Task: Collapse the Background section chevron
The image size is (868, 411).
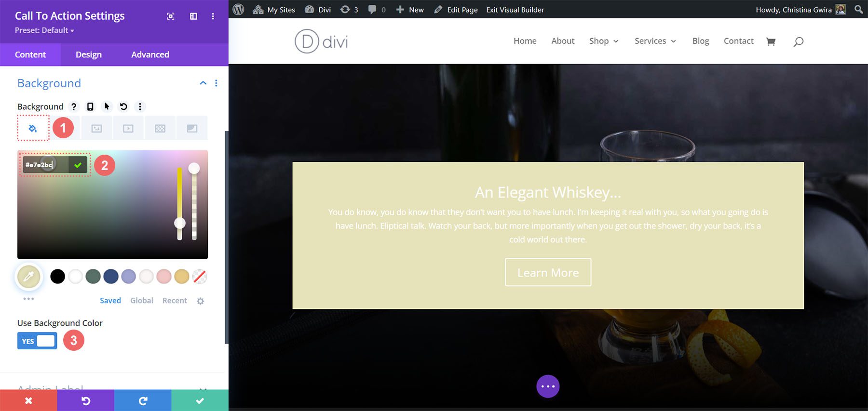Action: (203, 83)
